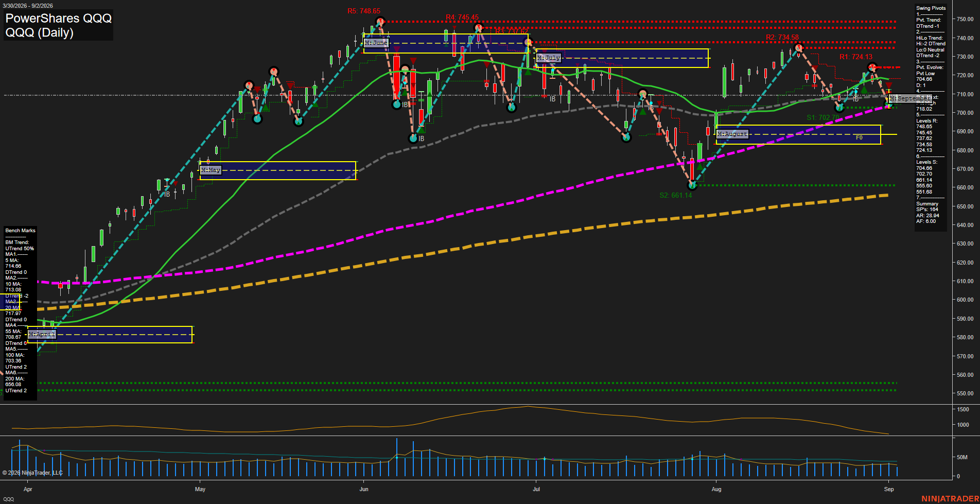Click the AR: 28.94 summary line
The image size is (980, 504).
[928, 216]
